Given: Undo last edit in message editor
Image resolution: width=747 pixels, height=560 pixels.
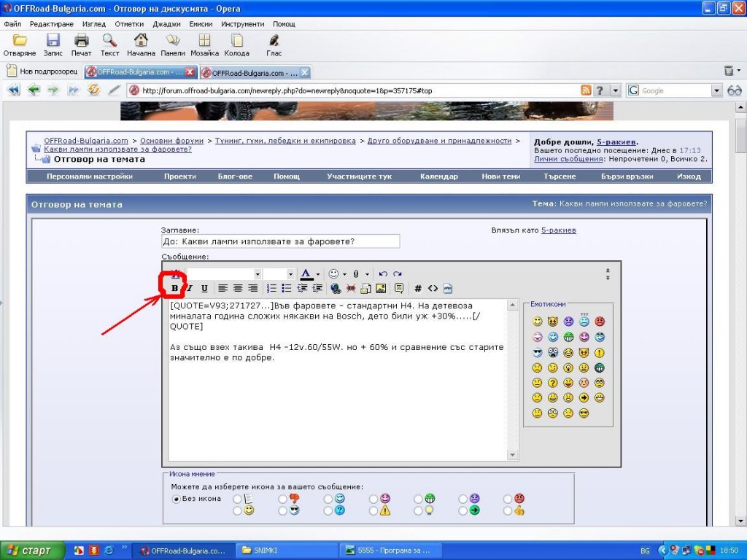Looking at the screenshot, I should pos(382,274).
